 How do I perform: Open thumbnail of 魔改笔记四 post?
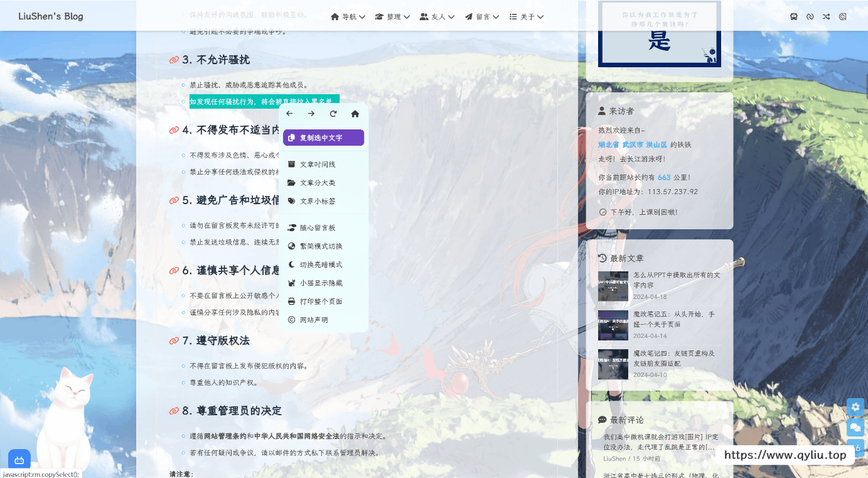tap(613, 364)
